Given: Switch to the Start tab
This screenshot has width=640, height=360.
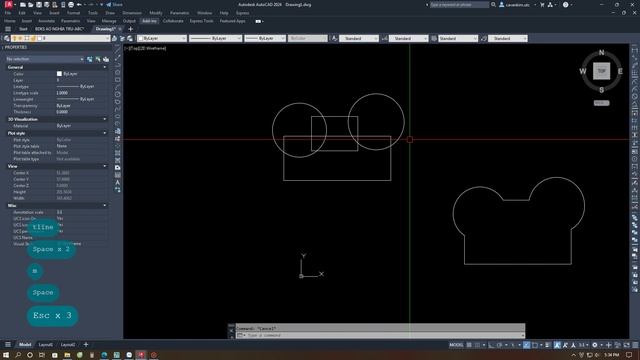Looking at the screenshot, I should coord(23,29).
